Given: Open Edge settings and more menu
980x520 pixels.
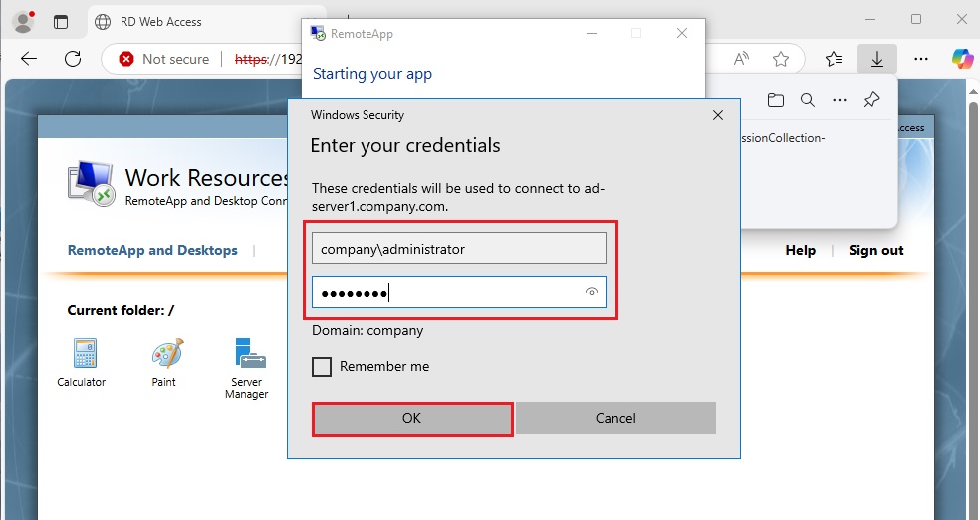Looking at the screenshot, I should point(921,59).
